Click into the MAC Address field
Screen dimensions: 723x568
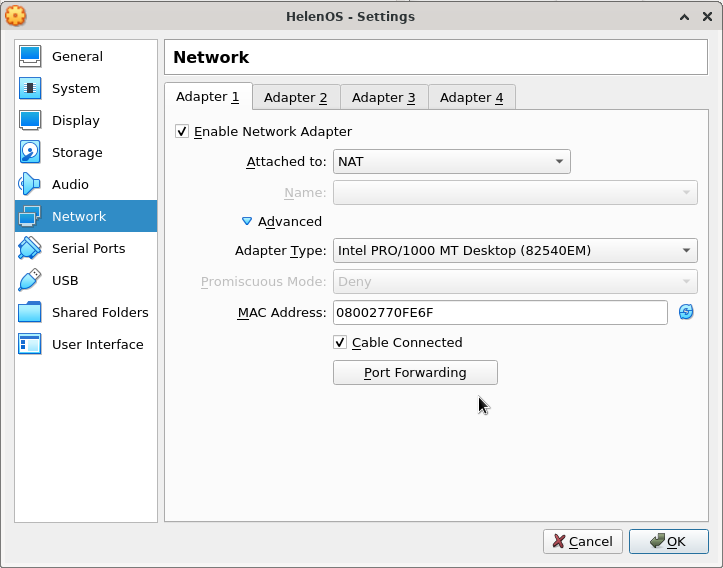499,313
